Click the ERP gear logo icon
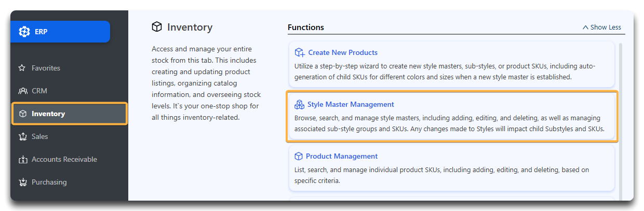Screen dimensions: 644x211 tap(24, 32)
